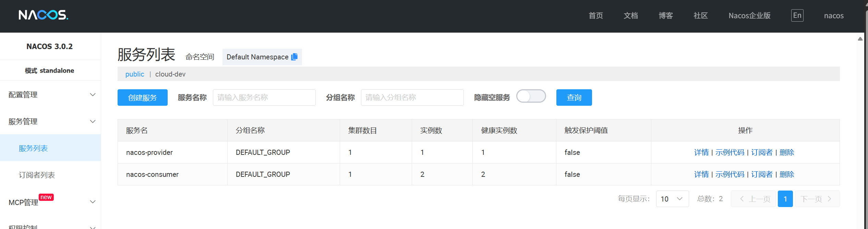The image size is (868, 229).
Task: Click the 查询 search button
Action: [574, 98]
